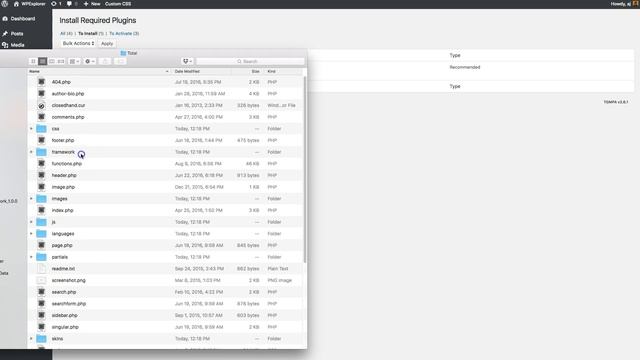The height and width of the screenshot is (360, 640).
Task: Switch Finder to icon view
Action: click(33, 61)
